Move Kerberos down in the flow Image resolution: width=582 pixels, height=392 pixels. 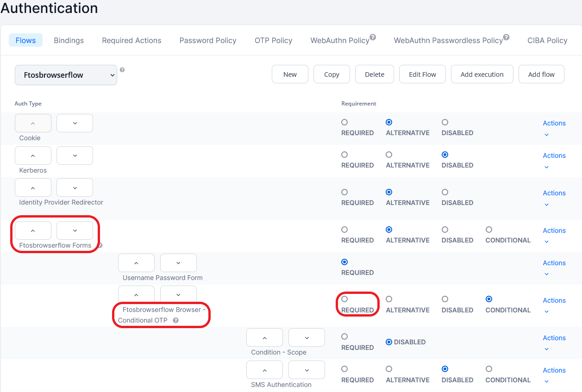75,155
